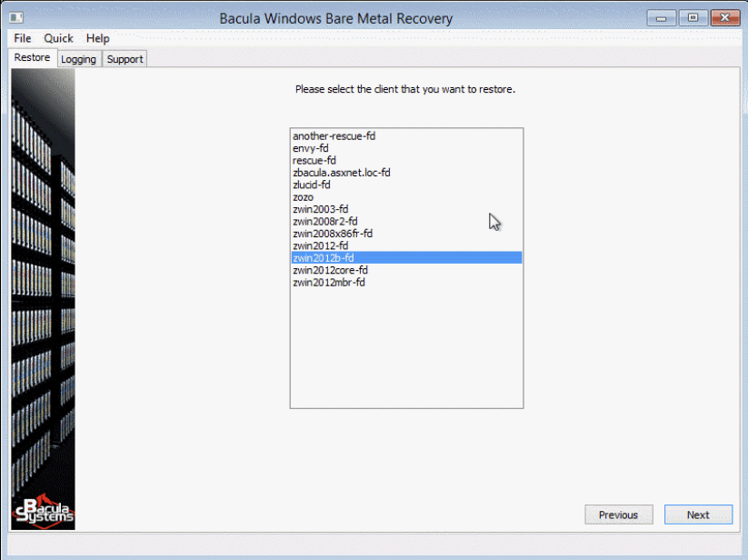This screenshot has width=748, height=560.
Task: Click the Previous button
Action: 618,515
